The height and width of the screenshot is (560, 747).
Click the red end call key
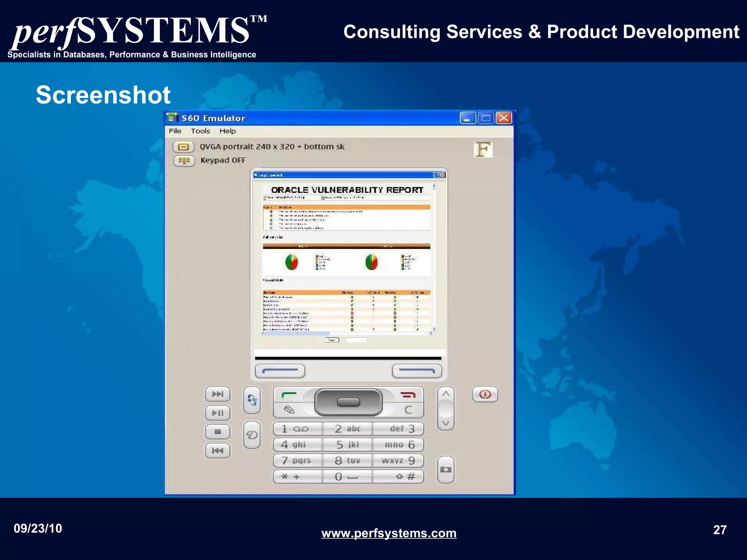pos(408,395)
